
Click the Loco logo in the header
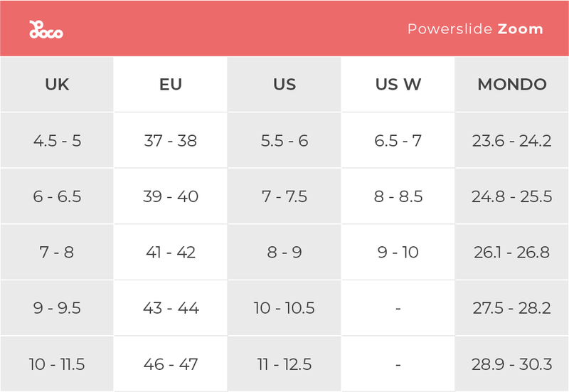coord(46,30)
